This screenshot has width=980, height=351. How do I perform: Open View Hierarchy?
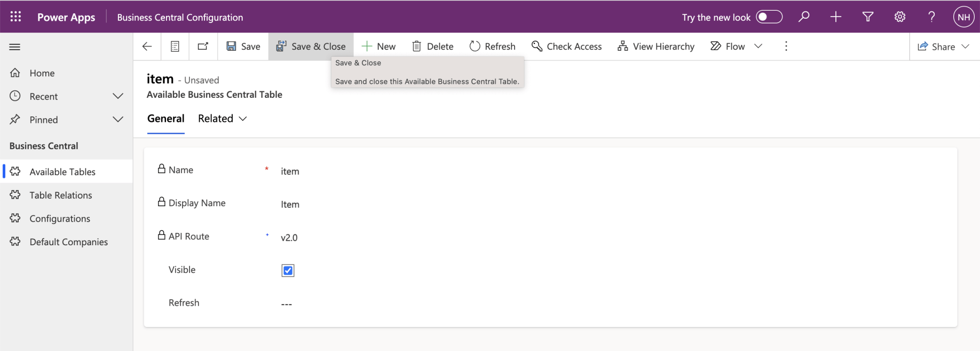click(x=656, y=46)
